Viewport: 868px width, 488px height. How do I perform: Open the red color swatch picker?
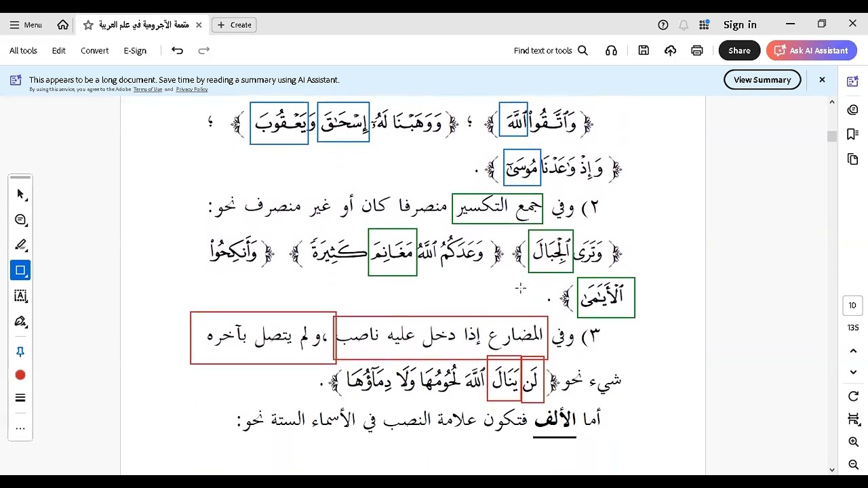click(20, 375)
